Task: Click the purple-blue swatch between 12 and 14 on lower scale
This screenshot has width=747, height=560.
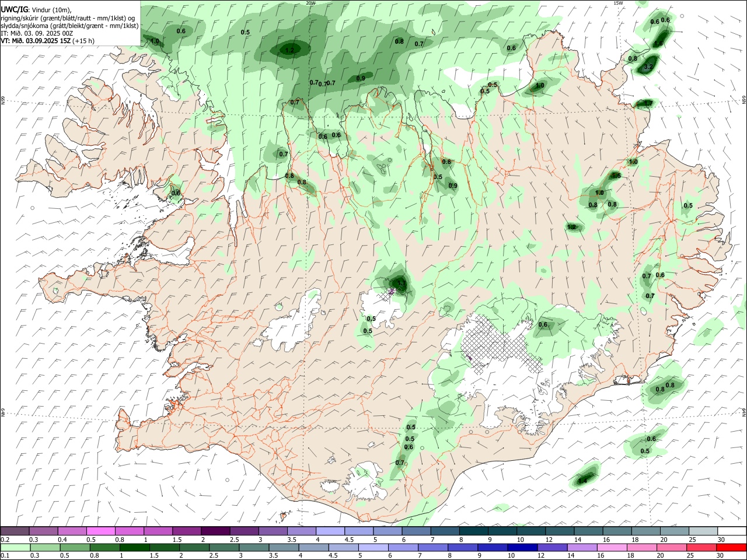Action: [553, 547]
